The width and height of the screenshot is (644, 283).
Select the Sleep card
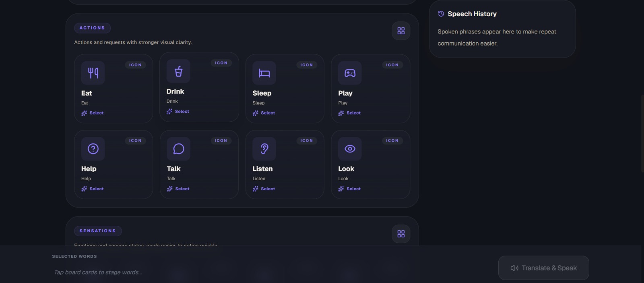[x=285, y=89]
